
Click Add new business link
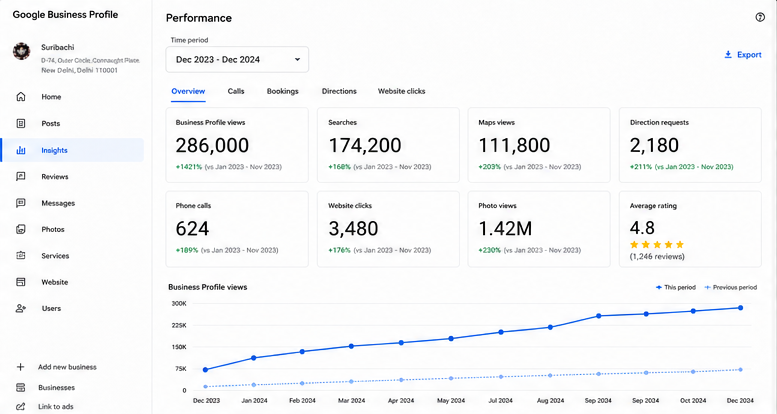tap(67, 367)
